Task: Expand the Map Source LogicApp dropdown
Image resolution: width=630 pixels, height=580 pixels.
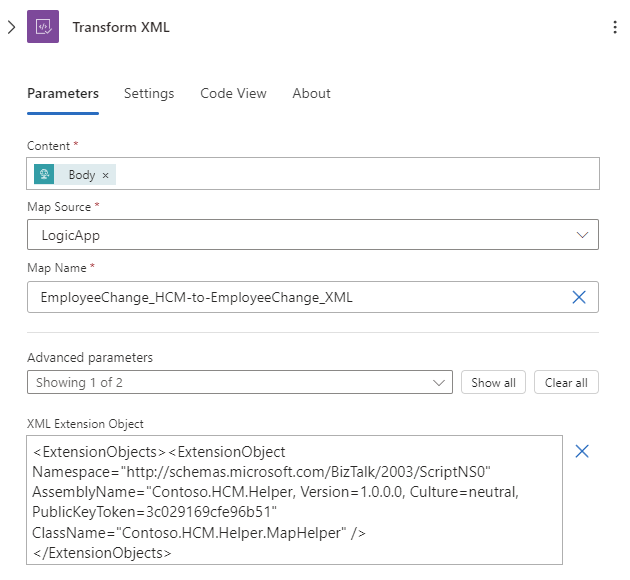Action: tap(313, 235)
